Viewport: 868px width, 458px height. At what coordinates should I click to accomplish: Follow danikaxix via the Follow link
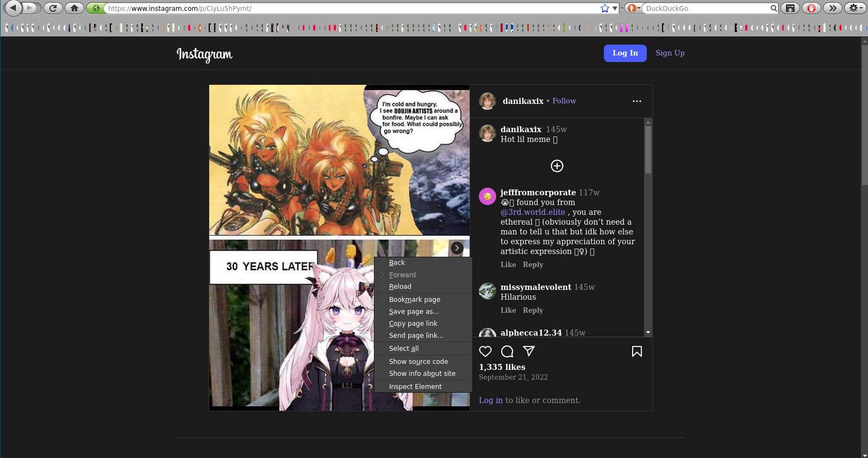[564, 101]
